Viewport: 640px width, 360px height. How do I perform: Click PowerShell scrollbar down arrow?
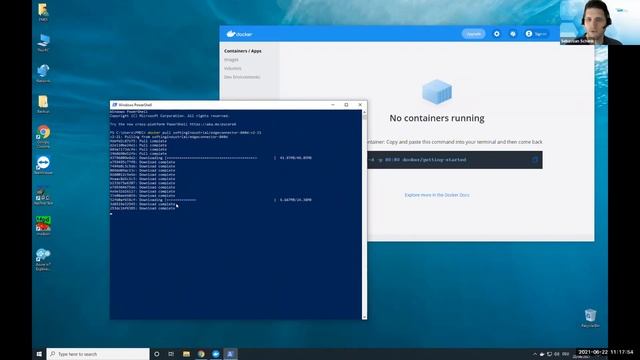click(364, 317)
